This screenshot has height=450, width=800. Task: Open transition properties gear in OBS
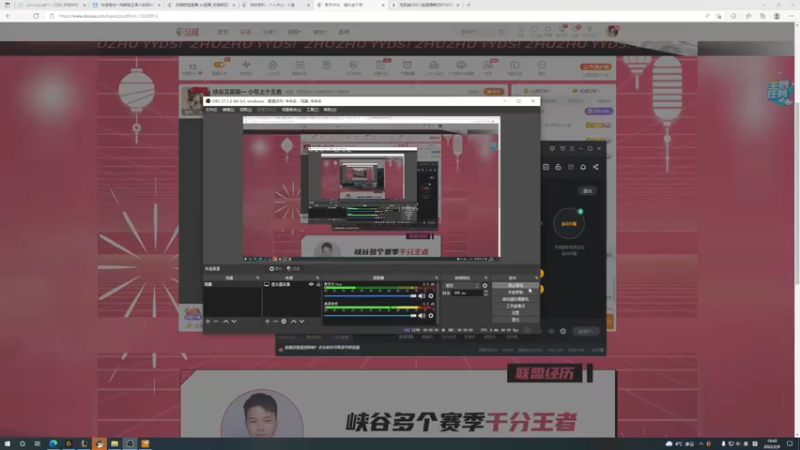485,286
